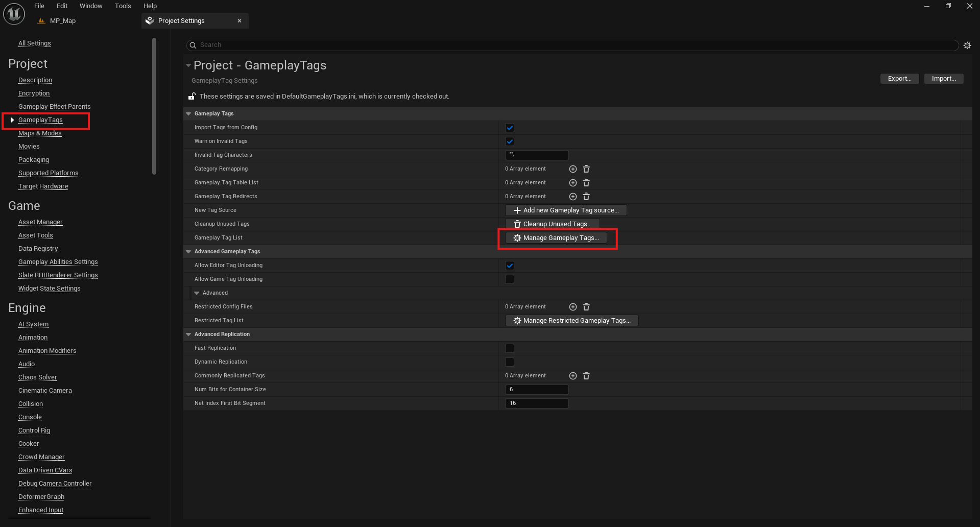Select Description in Project settings
The image size is (980, 527).
[x=35, y=80]
